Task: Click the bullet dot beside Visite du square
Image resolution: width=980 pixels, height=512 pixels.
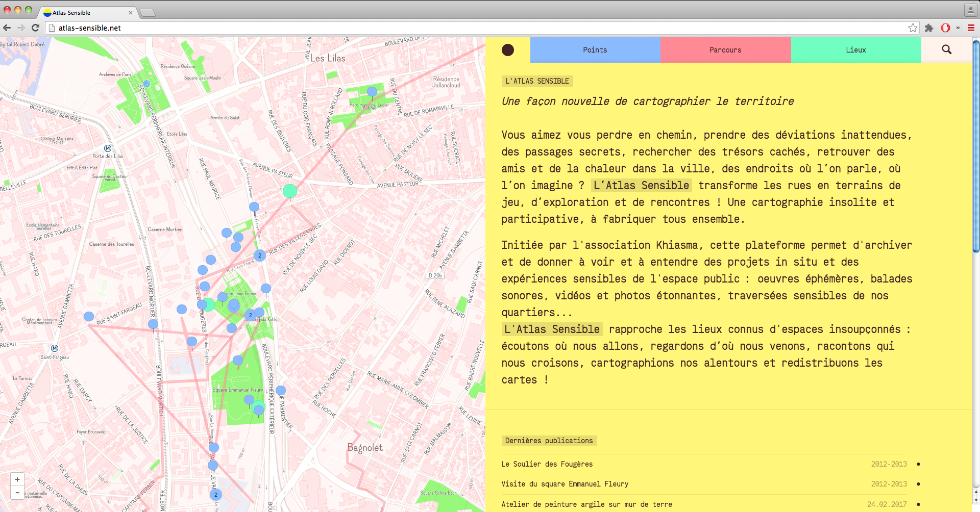Action: coord(918,484)
